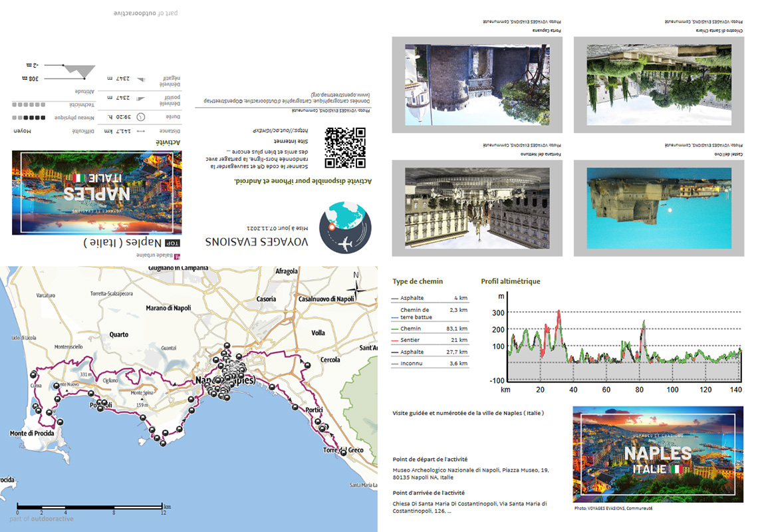
Task: Click the 'Casalnuovo di Napoli' map label
Action: click(x=326, y=299)
